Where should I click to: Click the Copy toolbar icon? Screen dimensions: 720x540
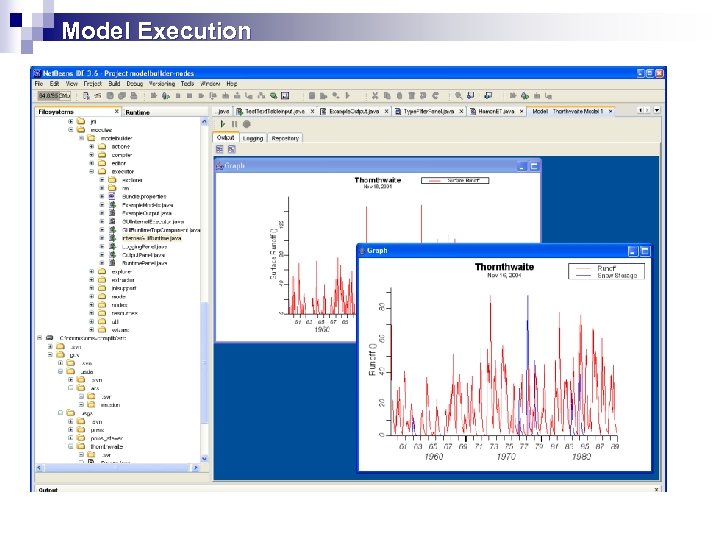click(387, 96)
